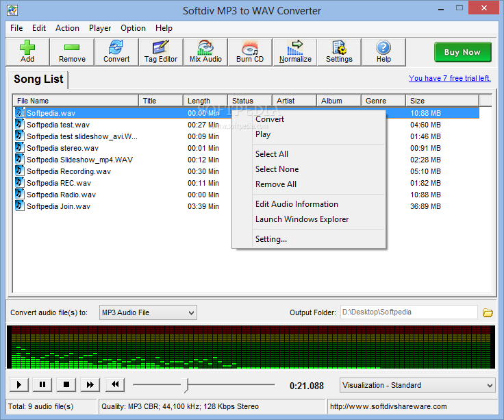Click the fast forward button
Image resolution: width=504 pixels, height=420 pixels.
90,384
